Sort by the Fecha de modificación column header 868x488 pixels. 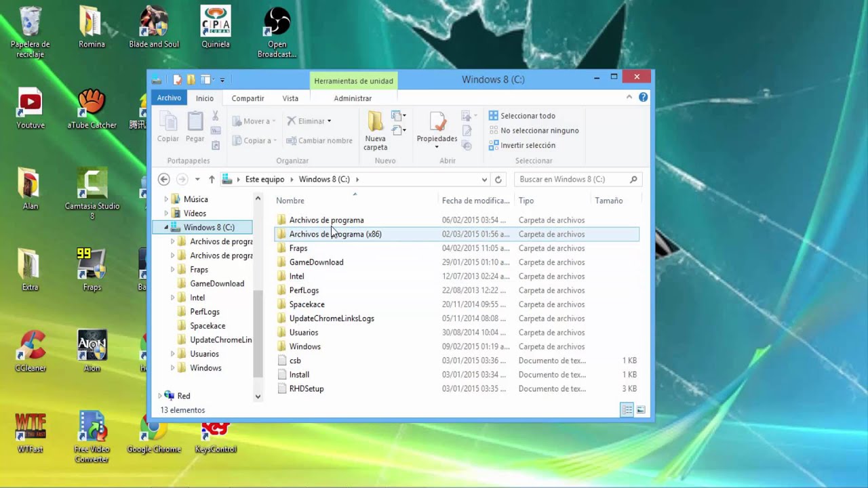click(476, 201)
